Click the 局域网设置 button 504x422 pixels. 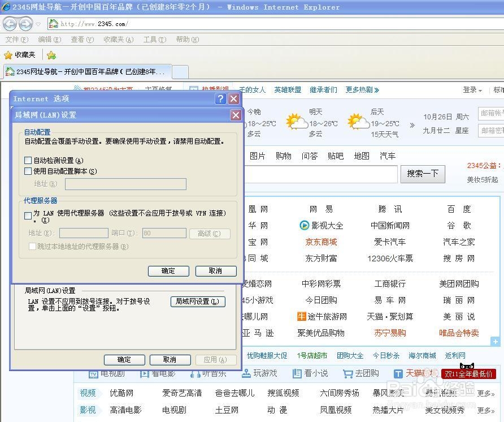click(x=198, y=302)
